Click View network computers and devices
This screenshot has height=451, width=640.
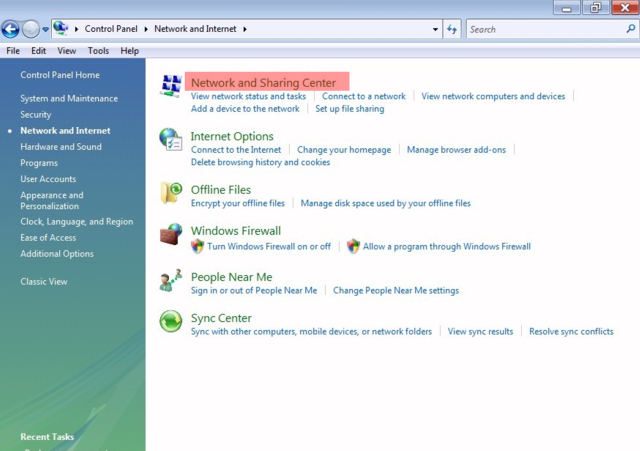coord(493,96)
